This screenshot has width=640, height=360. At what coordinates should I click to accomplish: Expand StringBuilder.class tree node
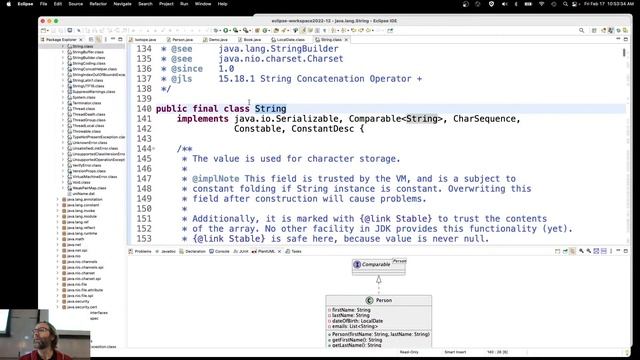(x=63, y=58)
